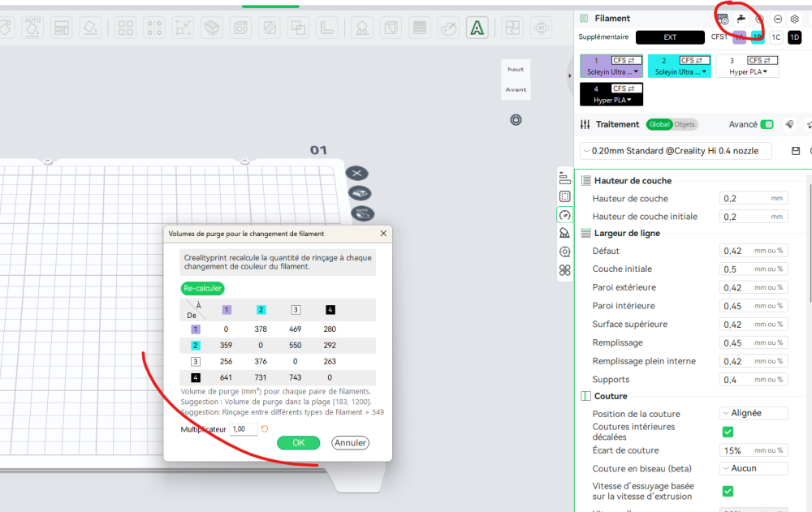Select the scale tool in toolbar

tap(183, 28)
